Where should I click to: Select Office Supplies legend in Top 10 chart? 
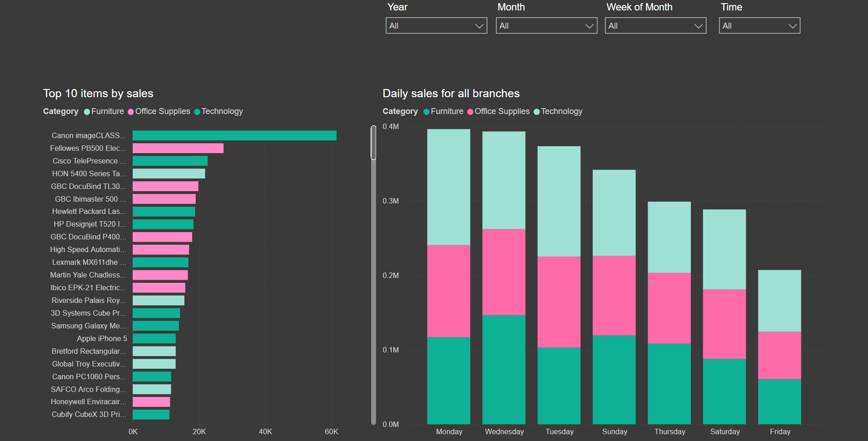159,112
